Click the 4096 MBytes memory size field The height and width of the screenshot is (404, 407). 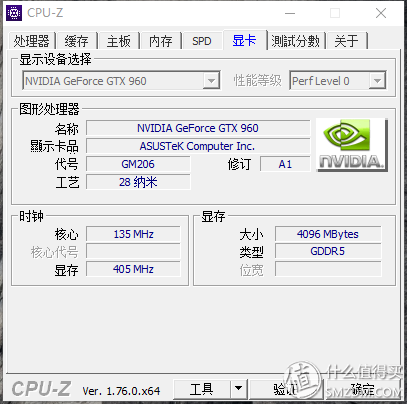328,234
